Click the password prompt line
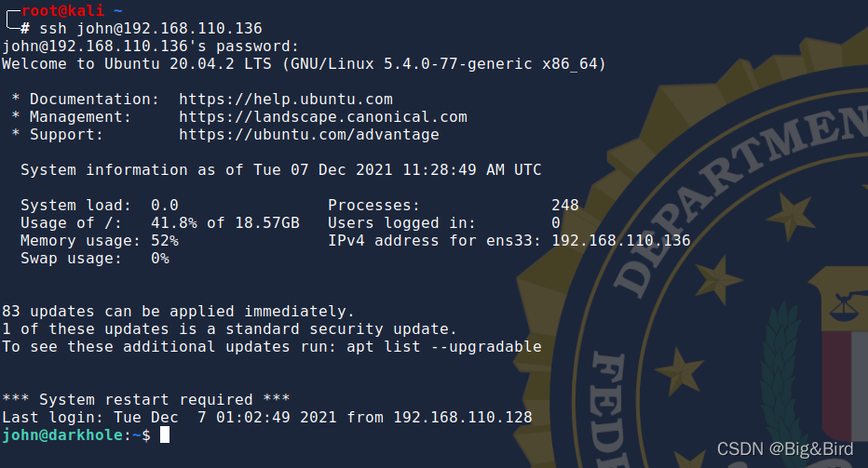868x468 pixels. [x=151, y=46]
